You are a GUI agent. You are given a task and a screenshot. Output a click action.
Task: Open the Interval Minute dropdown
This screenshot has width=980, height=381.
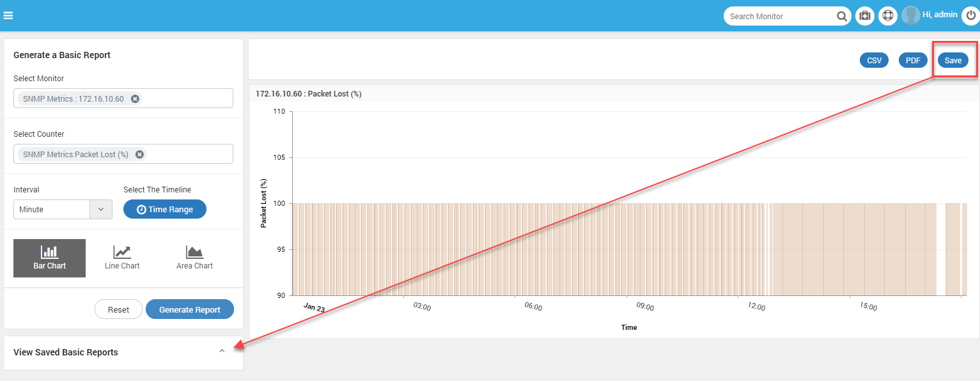63,210
